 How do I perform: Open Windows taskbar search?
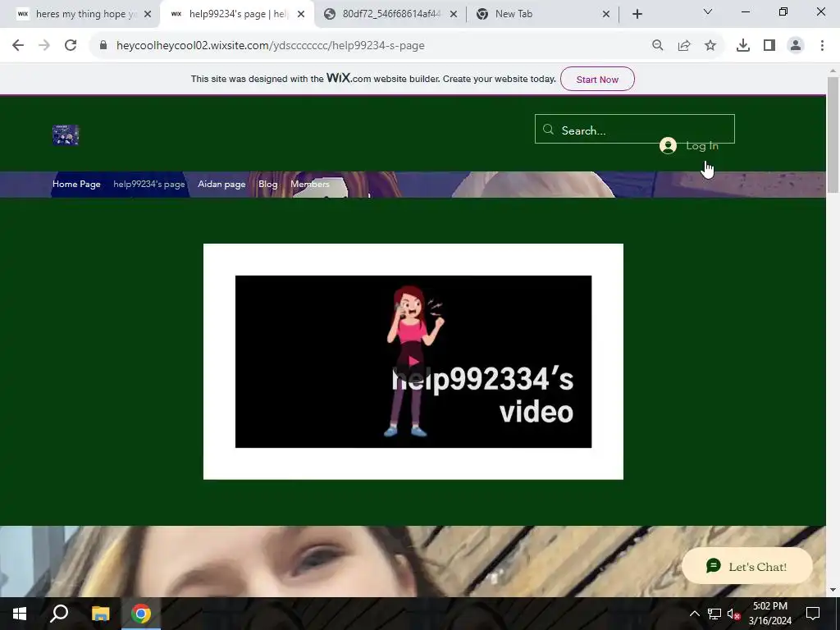(x=59, y=614)
